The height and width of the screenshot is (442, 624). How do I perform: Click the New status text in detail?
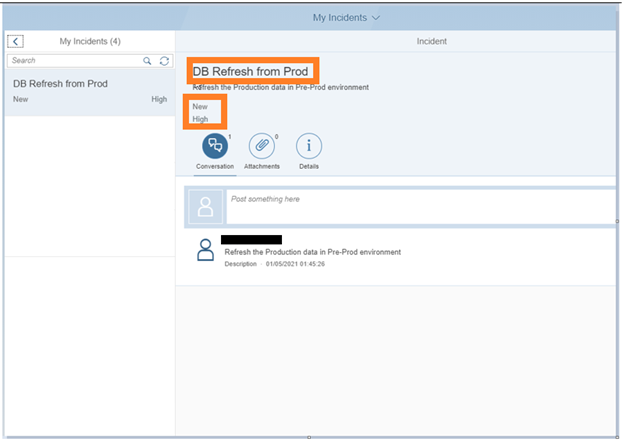tap(200, 107)
